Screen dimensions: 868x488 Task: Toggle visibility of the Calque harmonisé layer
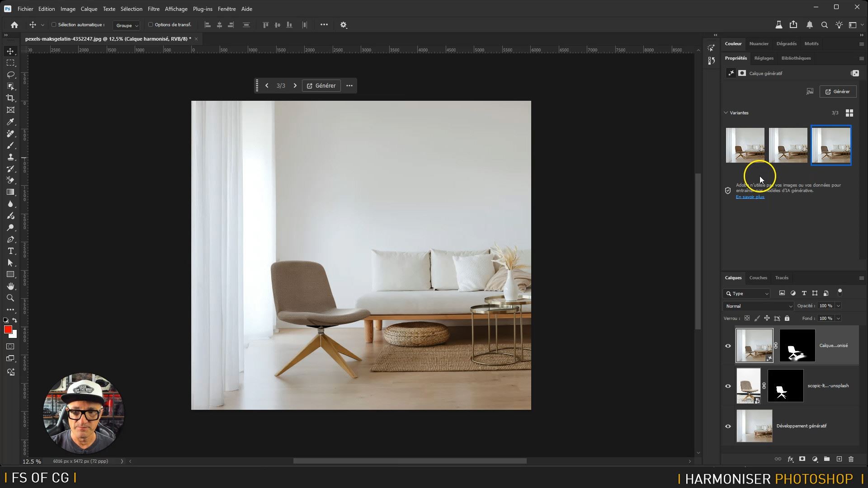728,346
